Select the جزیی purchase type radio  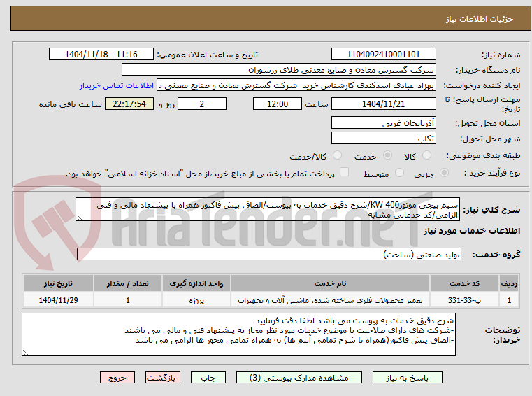(x=444, y=173)
